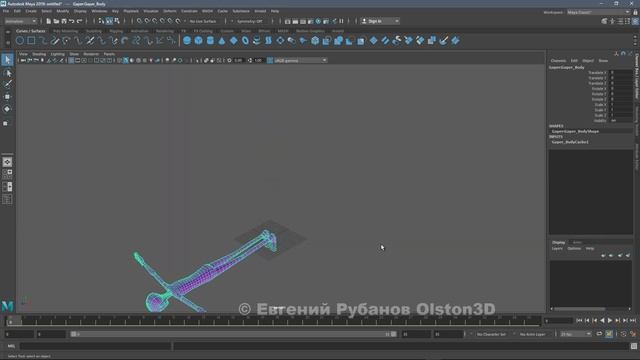Click the Maya logo icon
Image resolution: width=640 pixels, height=360 pixels.
pyautogui.click(x=7, y=306)
